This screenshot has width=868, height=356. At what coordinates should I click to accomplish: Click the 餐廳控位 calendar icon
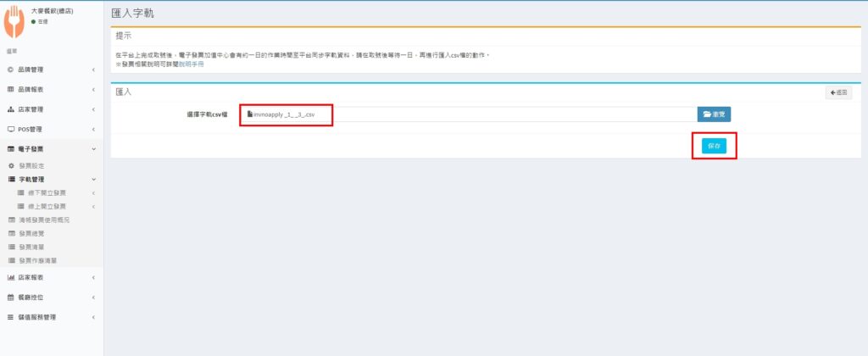pos(10,297)
